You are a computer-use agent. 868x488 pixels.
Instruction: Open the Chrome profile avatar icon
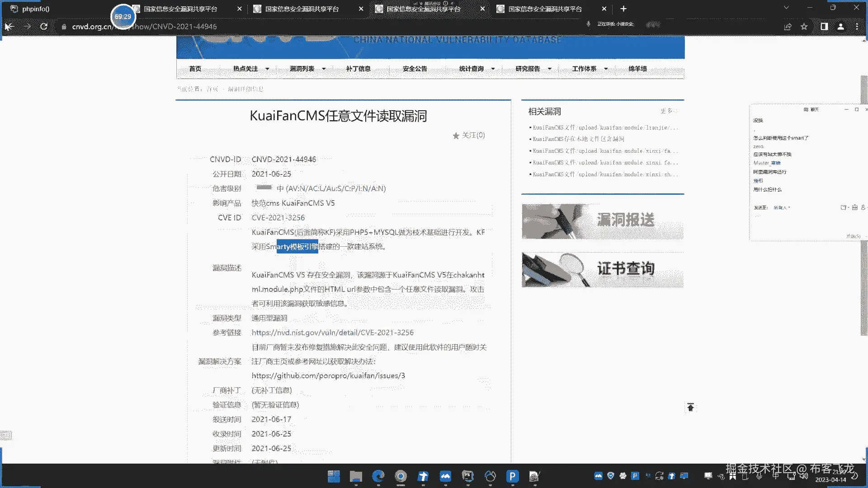coord(840,27)
